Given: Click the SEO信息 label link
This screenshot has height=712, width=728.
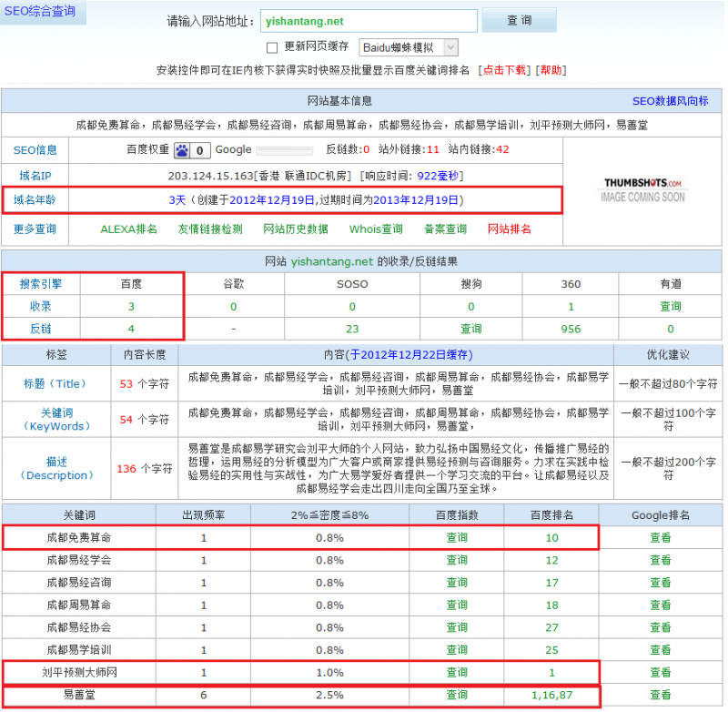Looking at the screenshot, I should [35, 150].
